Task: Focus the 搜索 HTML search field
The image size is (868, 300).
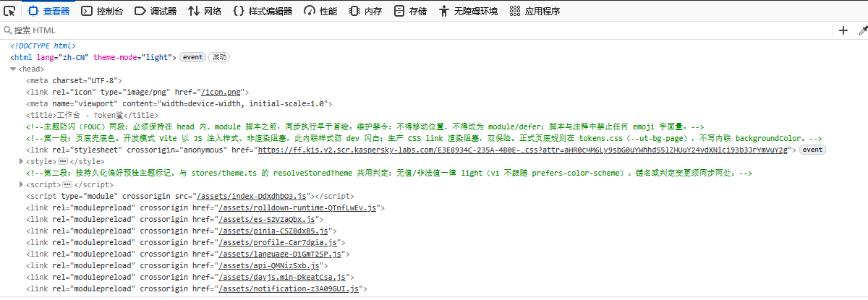Action: [416, 30]
